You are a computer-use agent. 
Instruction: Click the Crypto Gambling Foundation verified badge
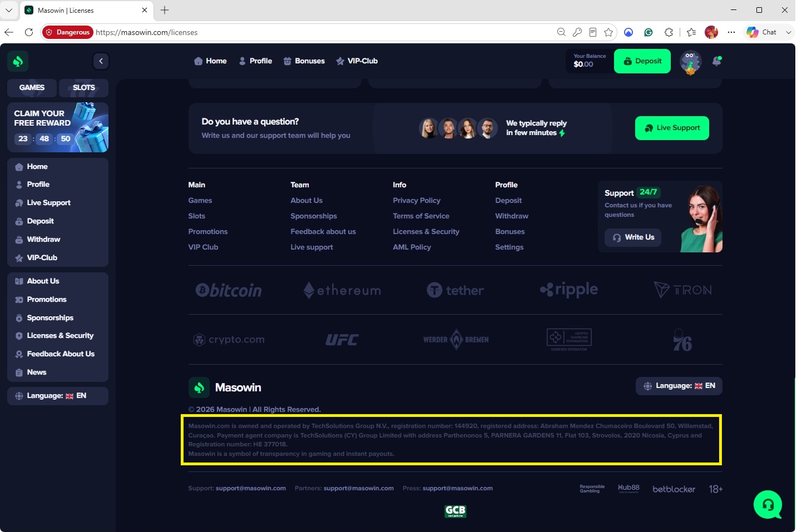point(569,340)
